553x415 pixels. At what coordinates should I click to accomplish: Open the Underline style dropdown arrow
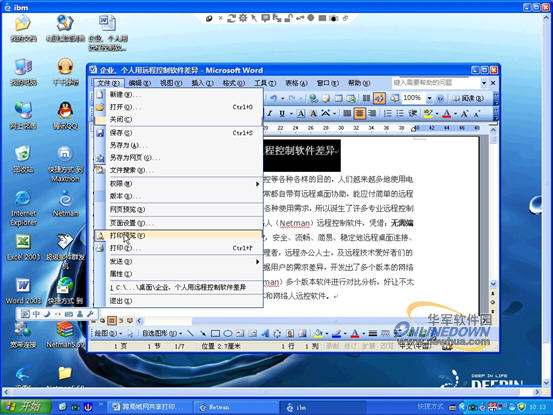coord(291,114)
